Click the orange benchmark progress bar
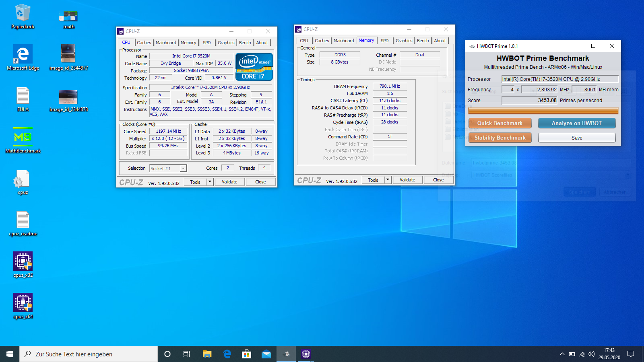 [x=543, y=111]
